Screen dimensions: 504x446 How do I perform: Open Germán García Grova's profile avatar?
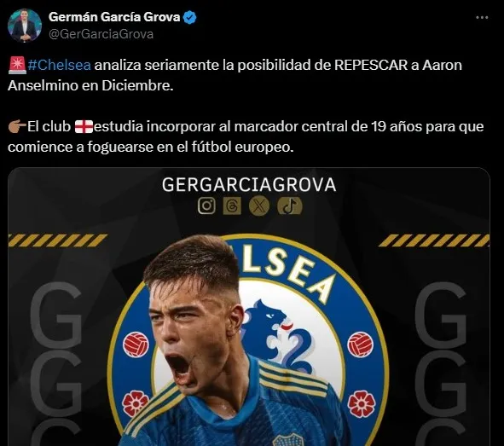coord(25,26)
